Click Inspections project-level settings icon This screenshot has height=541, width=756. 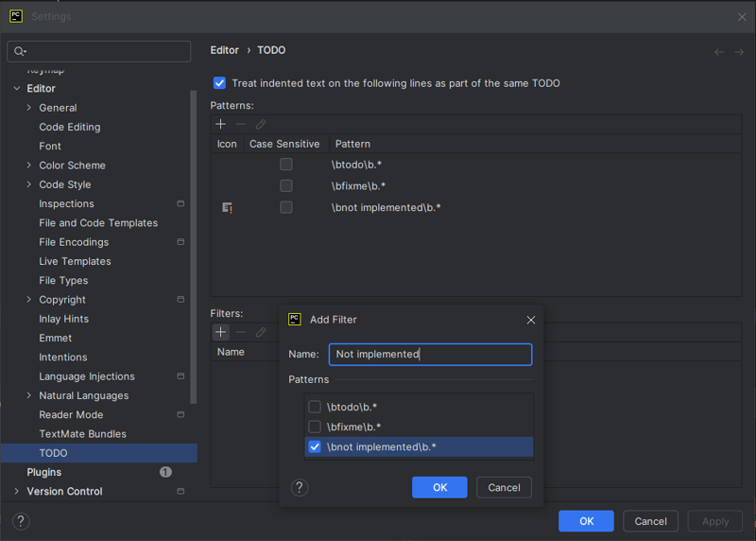pos(180,203)
